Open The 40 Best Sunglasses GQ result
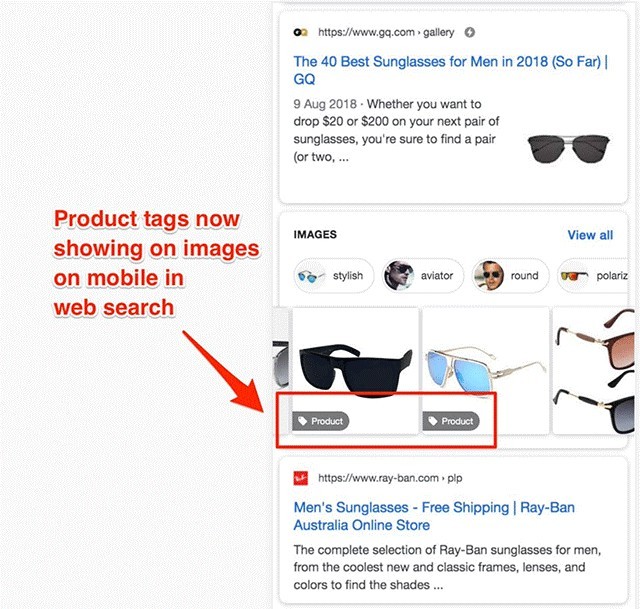Screen dimensions: 640x609 point(451,70)
